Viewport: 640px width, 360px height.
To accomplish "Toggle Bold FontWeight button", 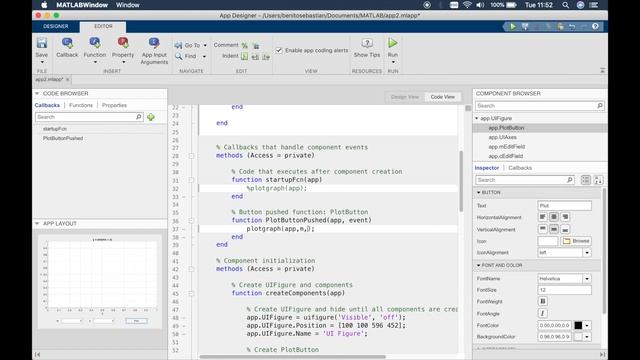I will pyautogui.click(x=542, y=301).
